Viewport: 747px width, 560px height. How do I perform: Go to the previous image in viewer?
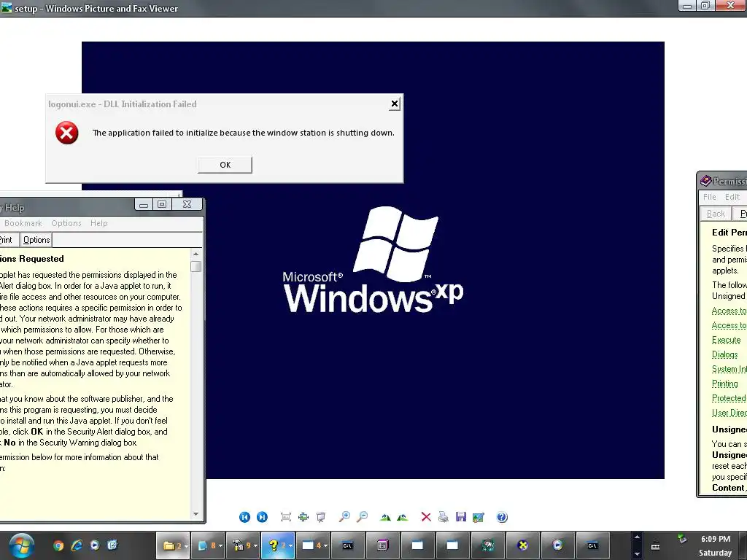244,517
